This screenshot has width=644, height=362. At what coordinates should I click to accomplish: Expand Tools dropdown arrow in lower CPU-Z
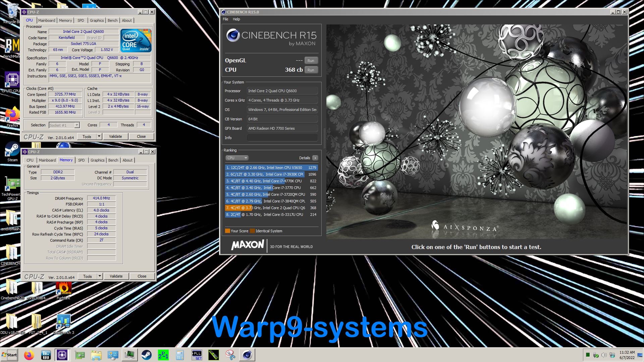click(100, 276)
